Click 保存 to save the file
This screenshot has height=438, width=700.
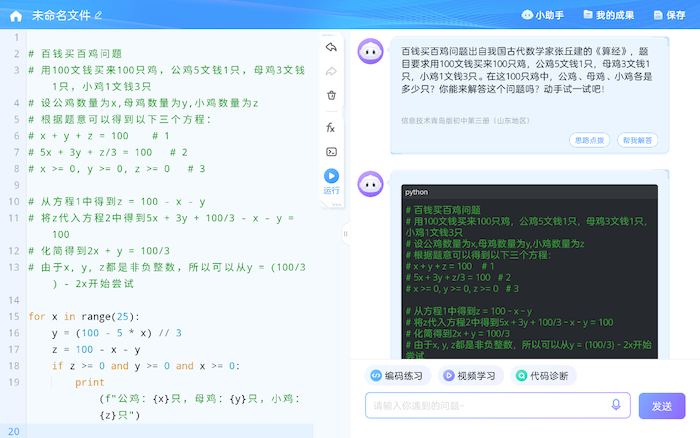(669, 15)
